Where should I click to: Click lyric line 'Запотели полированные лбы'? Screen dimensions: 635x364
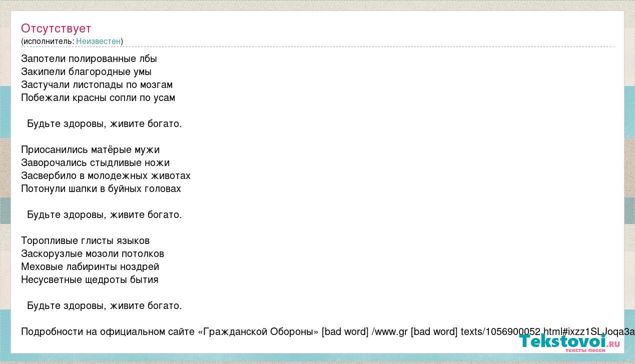pos(89,59)
